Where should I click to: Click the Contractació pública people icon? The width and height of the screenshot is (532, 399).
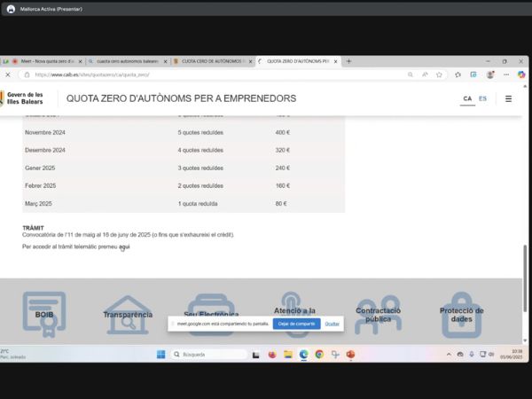378,315
